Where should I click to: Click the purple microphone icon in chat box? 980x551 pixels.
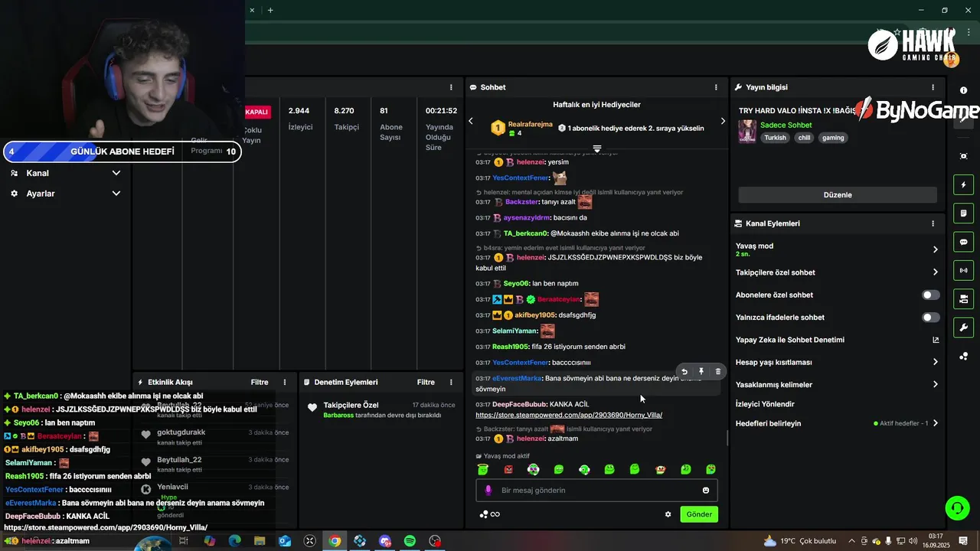pyautogui.click(x=488, y=490)
